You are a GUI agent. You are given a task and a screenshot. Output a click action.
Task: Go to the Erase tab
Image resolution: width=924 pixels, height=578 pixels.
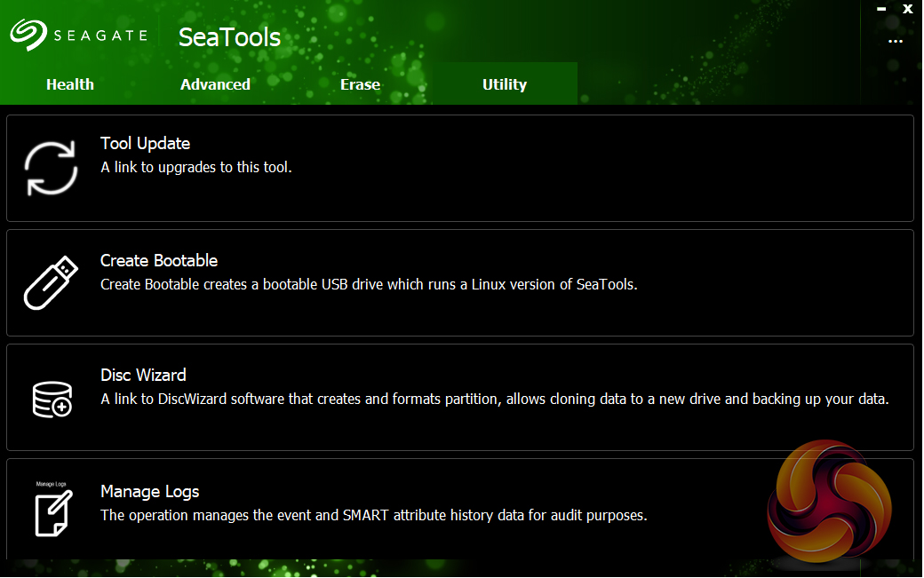(x=360, y=85)
